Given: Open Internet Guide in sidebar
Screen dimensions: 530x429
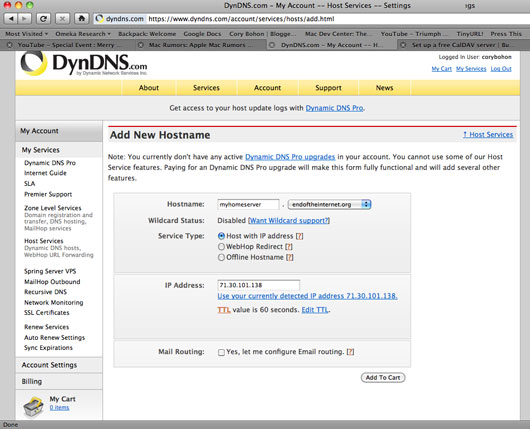Looking at the screenshot, I should pos(45,173).
